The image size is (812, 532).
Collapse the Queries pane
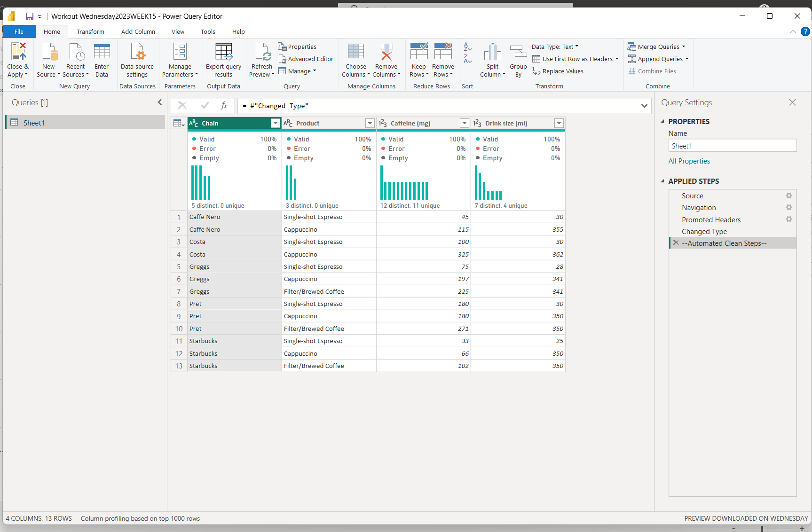pyautogui.click(x=159, y=102)
